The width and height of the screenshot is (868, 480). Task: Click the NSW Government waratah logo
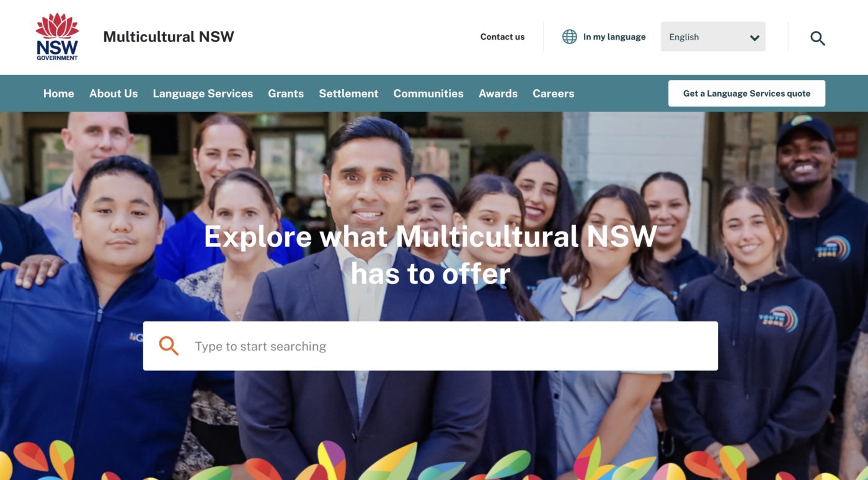(x=57, y=37)
